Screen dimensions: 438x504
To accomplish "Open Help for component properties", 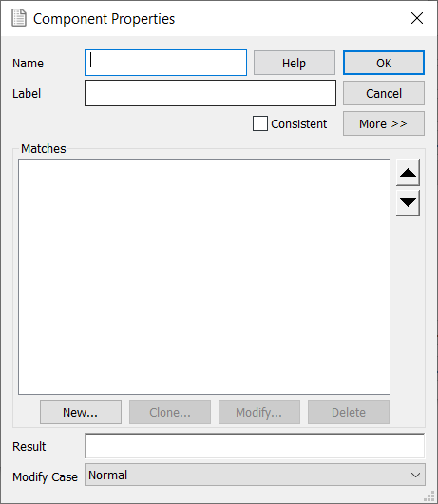I will point(295,63).
